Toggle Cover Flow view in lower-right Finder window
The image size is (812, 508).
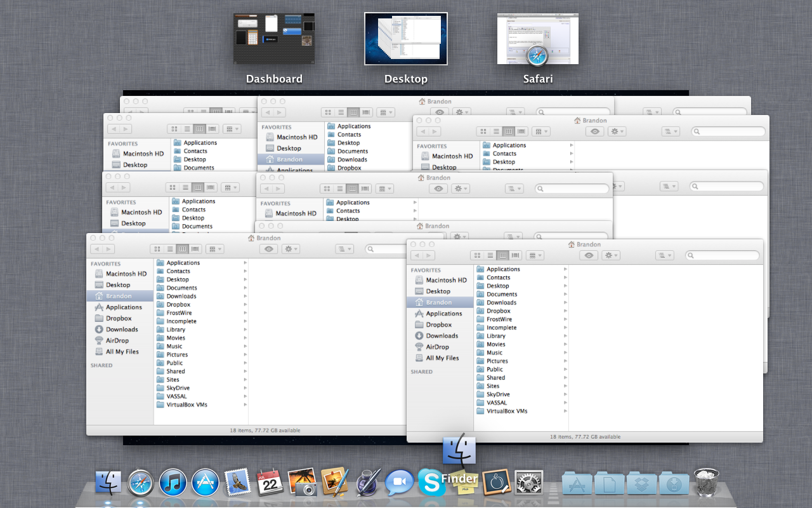516,255
